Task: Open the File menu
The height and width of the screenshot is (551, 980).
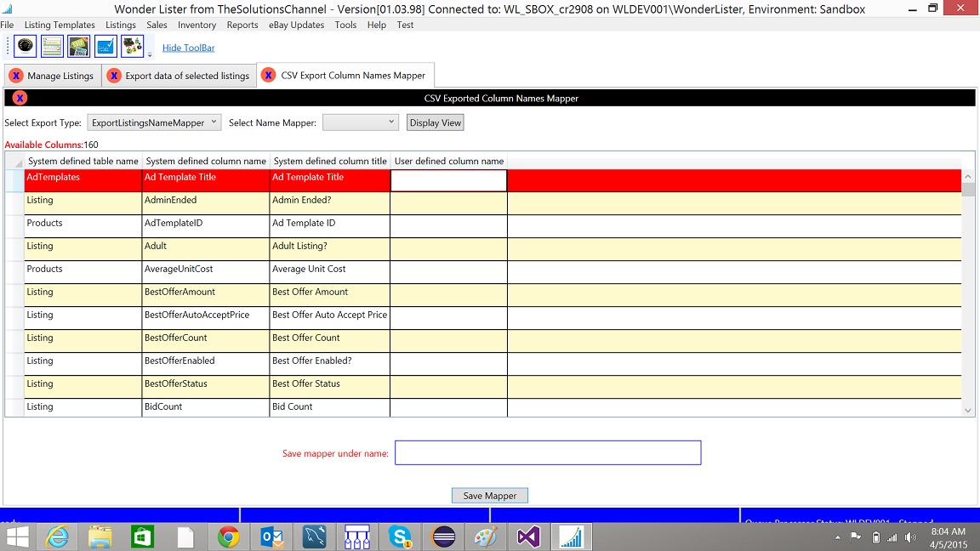Action: (7, 25)
